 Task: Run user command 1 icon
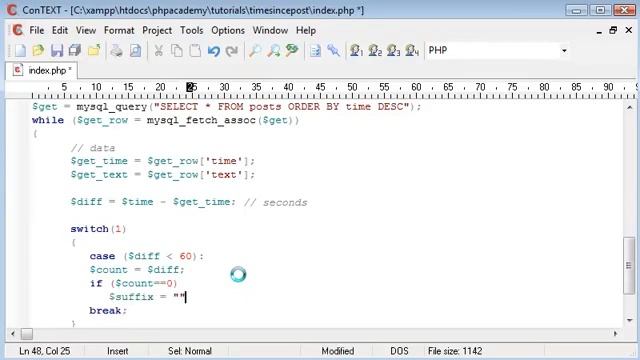point(356,51)
